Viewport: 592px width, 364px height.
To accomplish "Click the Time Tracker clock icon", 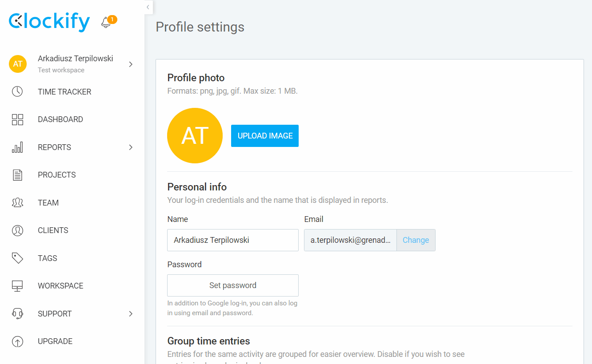I will (17, 92).
